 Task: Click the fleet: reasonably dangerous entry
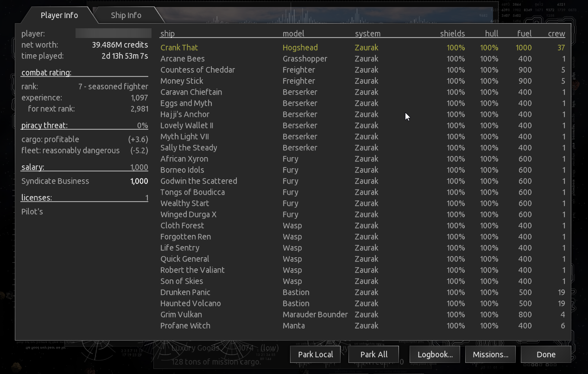point(85,151)
